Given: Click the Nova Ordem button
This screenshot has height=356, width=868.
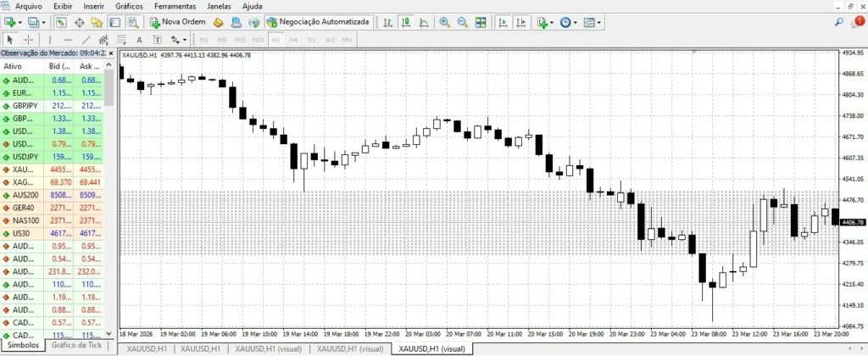Looking at the screenshot, I should (178, 22).
